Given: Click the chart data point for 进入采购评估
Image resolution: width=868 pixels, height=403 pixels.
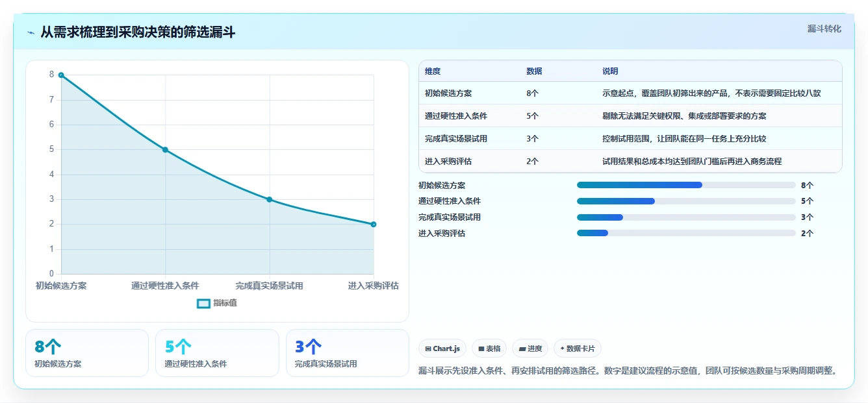Looking at the screenshot, I should (374, 225).
